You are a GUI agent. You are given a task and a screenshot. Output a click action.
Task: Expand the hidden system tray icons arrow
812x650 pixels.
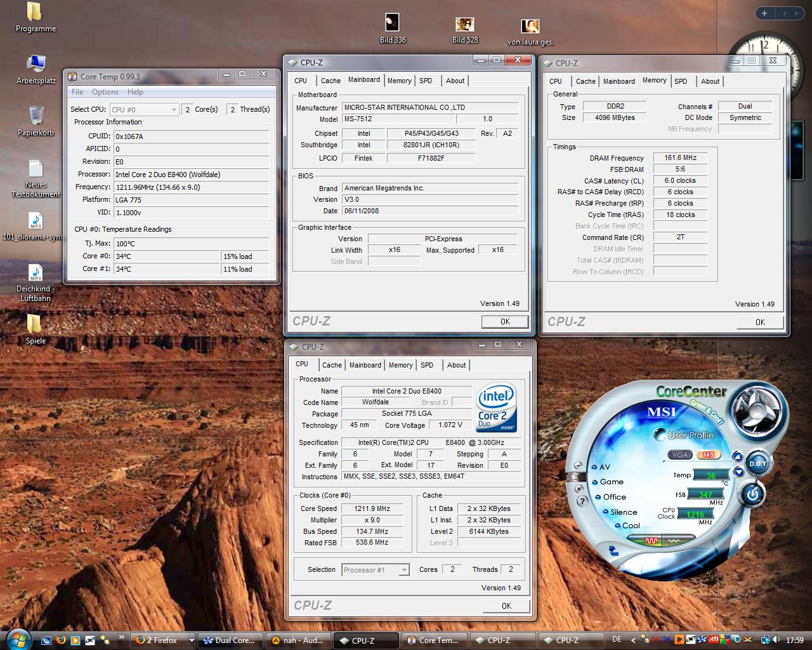tap(632, 640)
